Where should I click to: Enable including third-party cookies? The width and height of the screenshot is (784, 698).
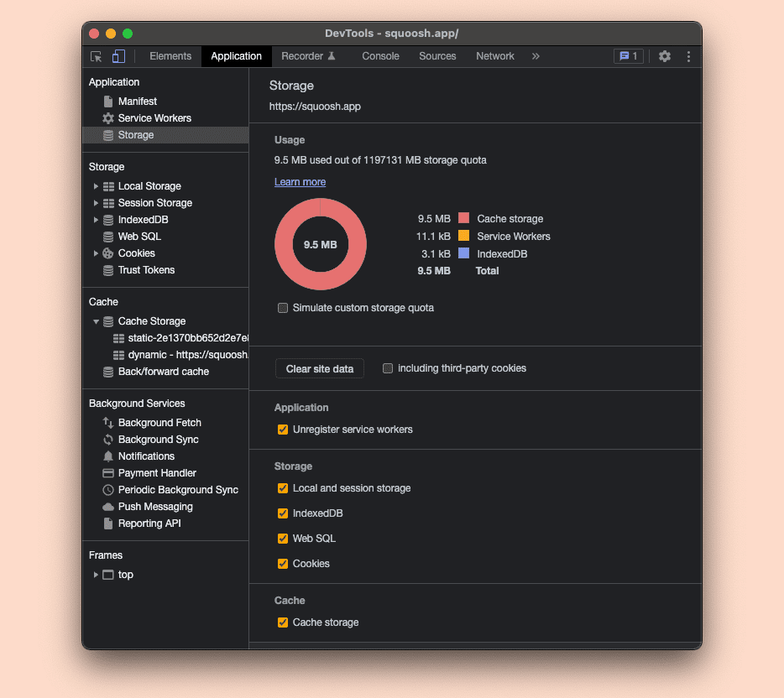click(x=387, y=368)
